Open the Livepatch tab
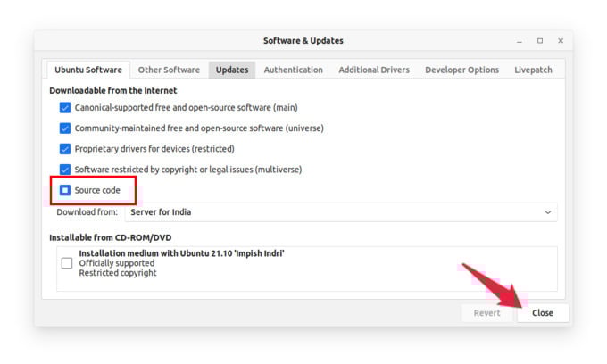This screenshot has height=364, width=607. click(x=533, y=70)
